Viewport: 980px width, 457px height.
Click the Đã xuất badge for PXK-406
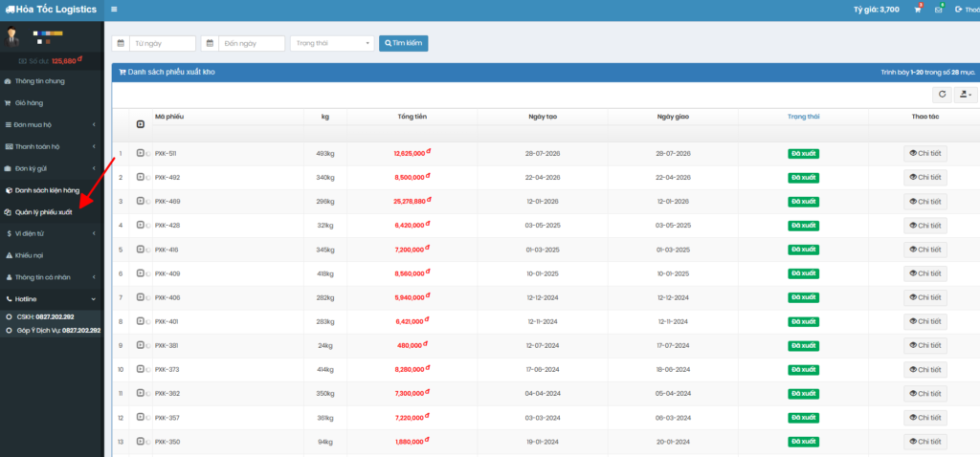pyautogui.click(x=803, y=297)
